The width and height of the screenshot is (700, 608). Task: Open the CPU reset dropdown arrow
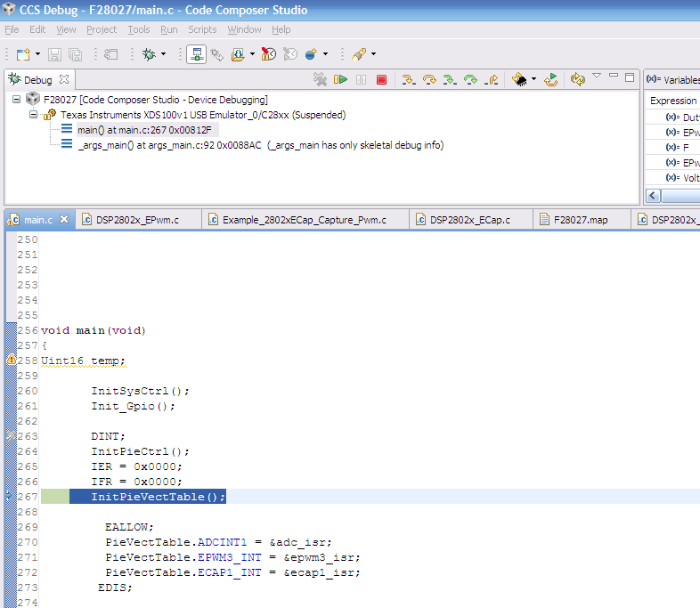tap(533, 80)
